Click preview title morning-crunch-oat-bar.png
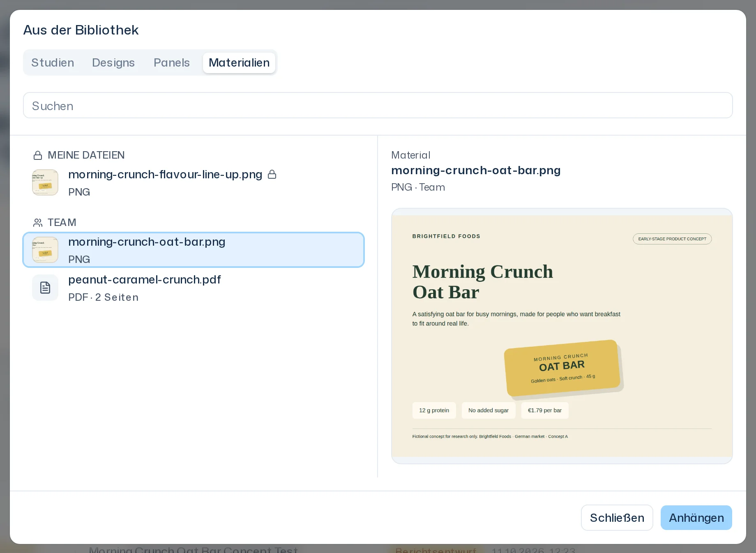The image size is (756, 553). [x=476, y=171]
